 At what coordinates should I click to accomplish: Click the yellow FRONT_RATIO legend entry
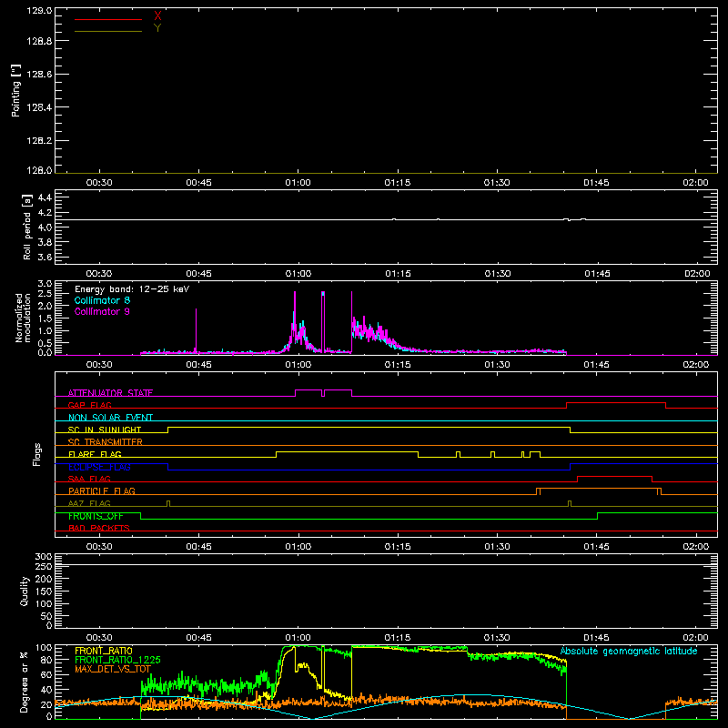(x=104, y=651)
